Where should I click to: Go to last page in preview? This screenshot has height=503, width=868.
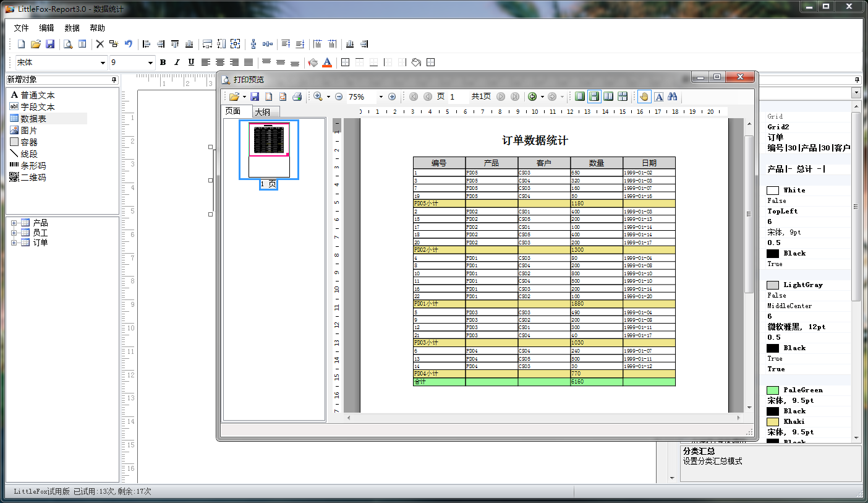pyautogui.click(x=515, y=97)
